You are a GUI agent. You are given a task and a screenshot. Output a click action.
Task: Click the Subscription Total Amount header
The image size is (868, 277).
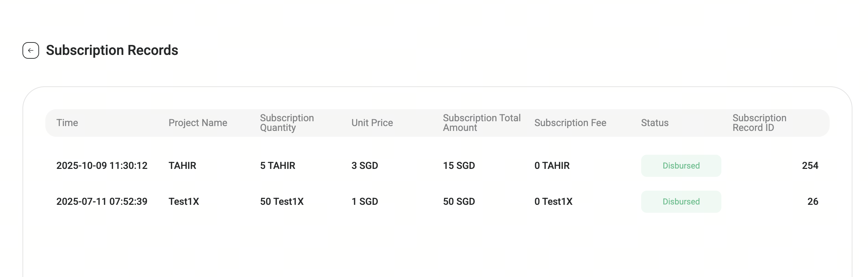[x=481, y=123]
